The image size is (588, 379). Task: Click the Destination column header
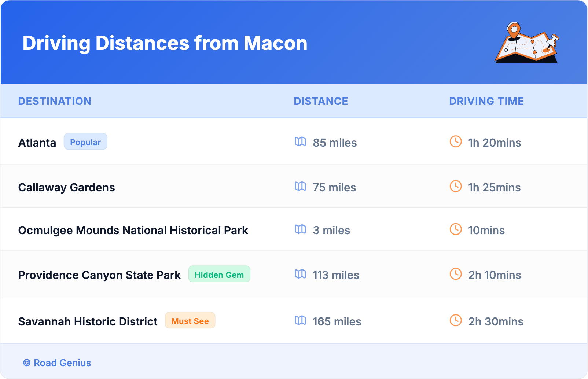point(55,101)
